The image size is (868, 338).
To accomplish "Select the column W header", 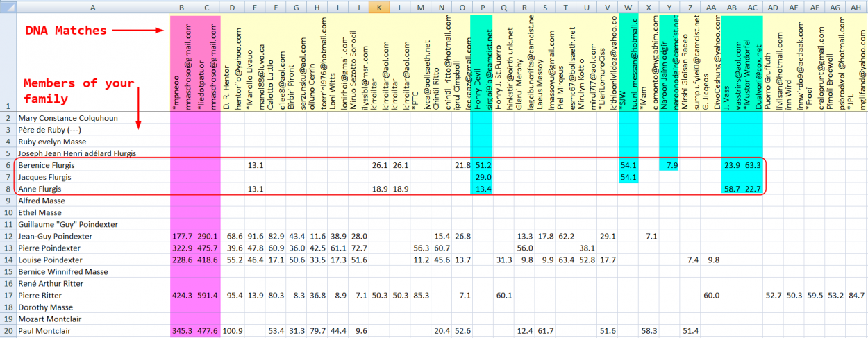I will click(x=628, y=6).
